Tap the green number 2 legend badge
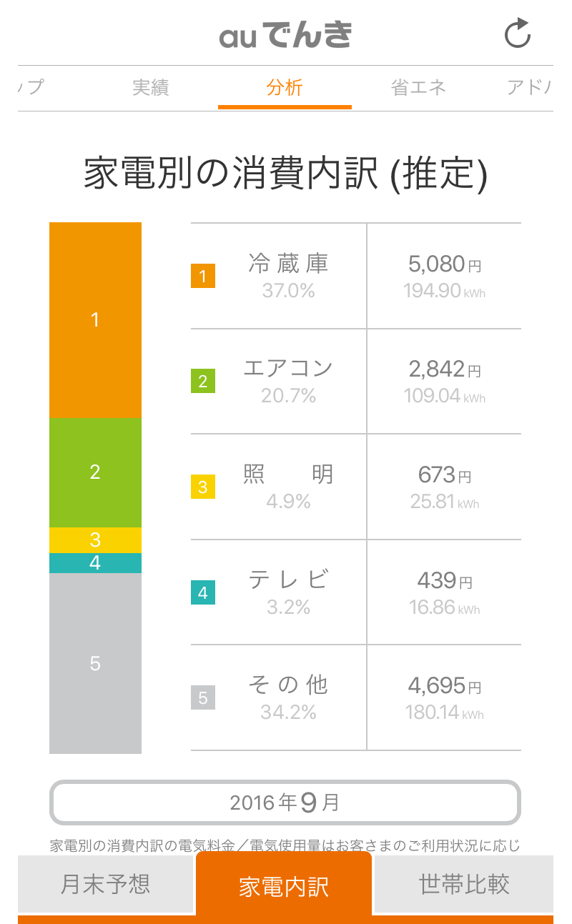 point(203,382)
